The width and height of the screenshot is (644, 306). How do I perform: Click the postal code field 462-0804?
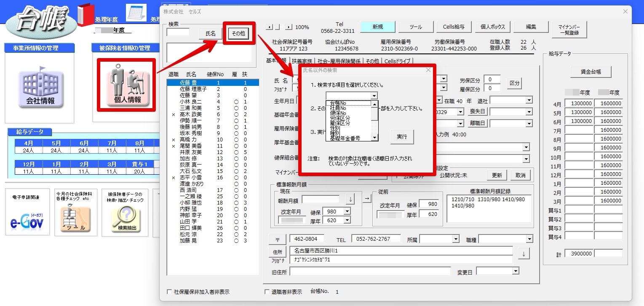click(307, 239)
